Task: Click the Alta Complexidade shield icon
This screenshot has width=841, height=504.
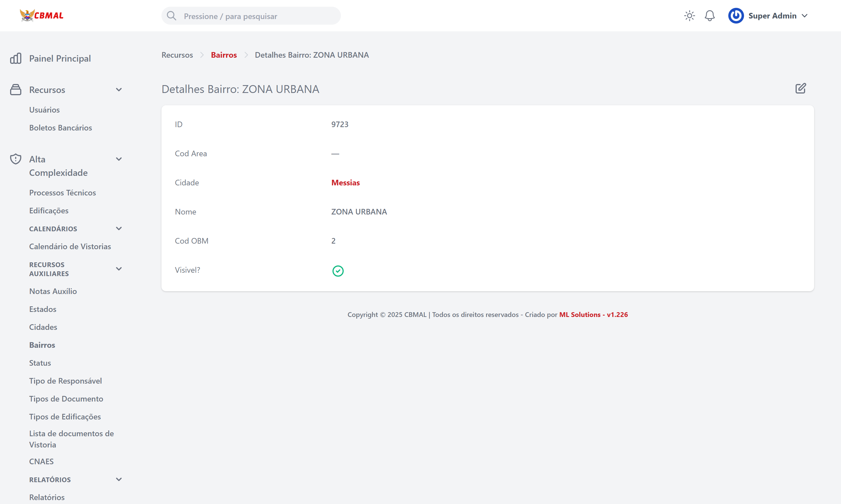Action: click(16, 159)
